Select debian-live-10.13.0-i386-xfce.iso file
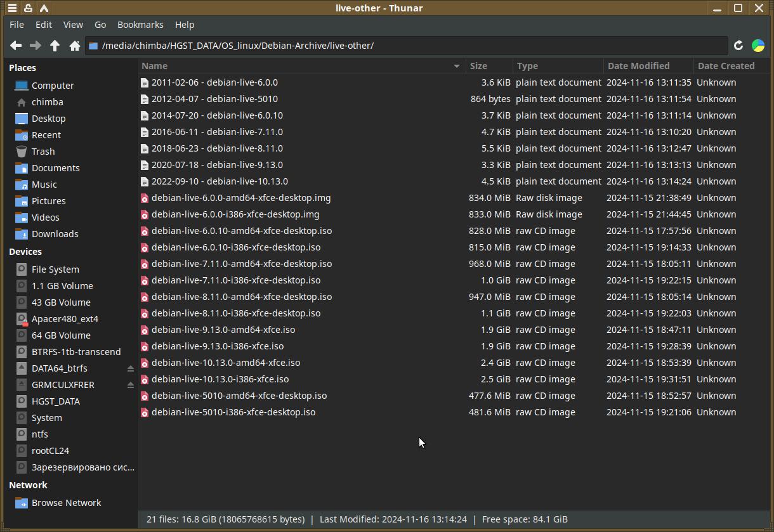Viewport: 774px width, 532px height. click(220, 379)
